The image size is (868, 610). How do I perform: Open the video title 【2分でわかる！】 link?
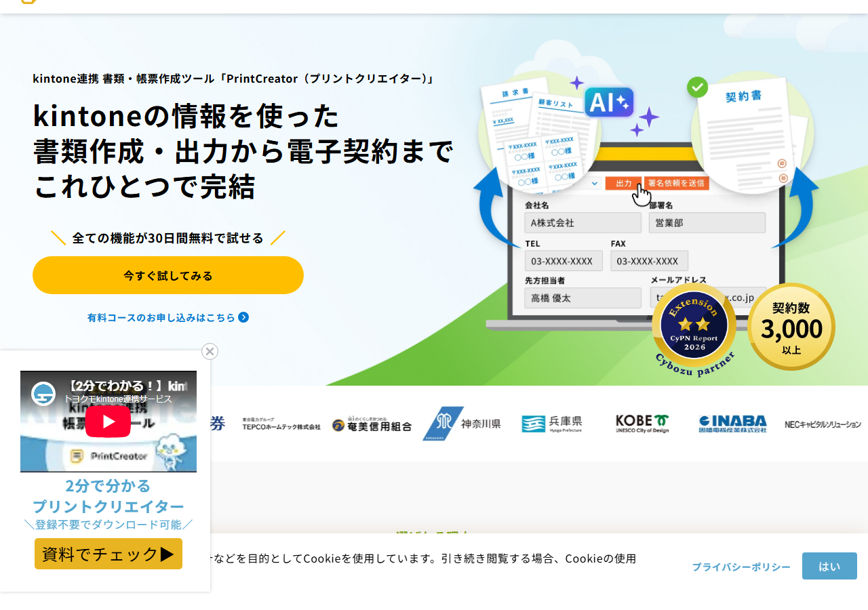127,386
